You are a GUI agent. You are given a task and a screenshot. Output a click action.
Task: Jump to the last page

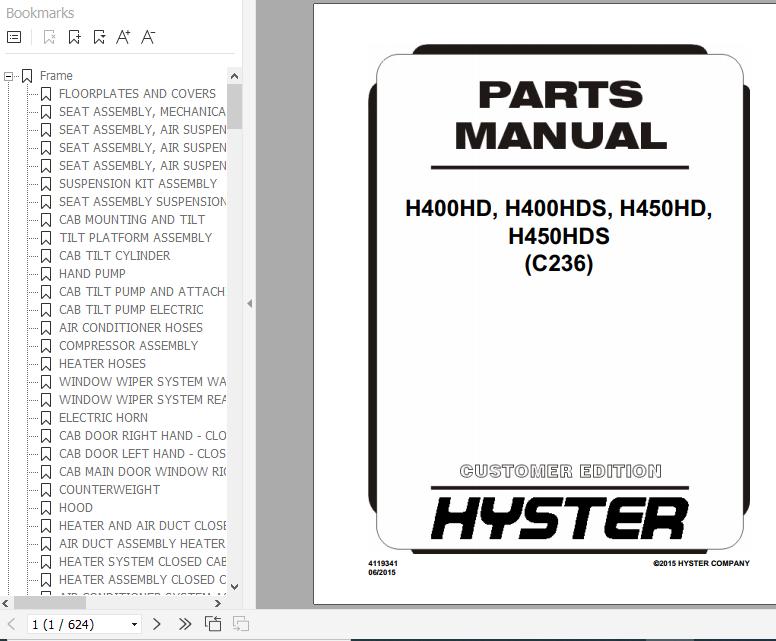click(185, 624)
